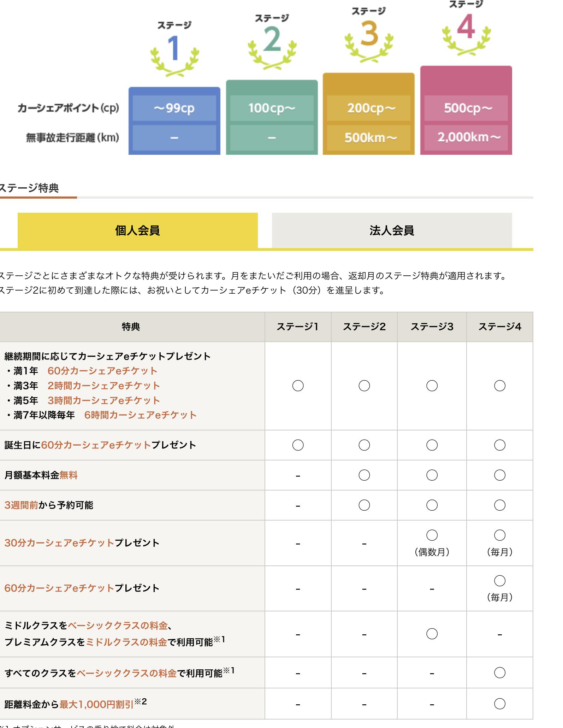Click the 100cp～ green cell

(272, 108)
